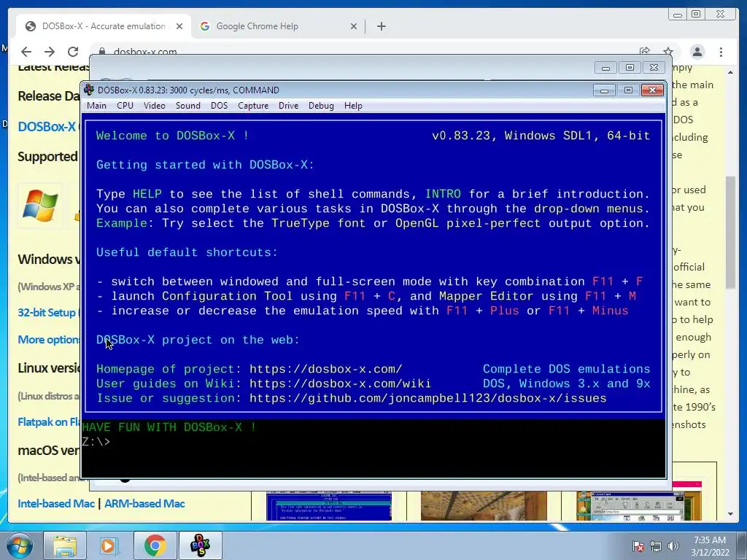Close the DOSBox-X window

(x=652, y=90)
